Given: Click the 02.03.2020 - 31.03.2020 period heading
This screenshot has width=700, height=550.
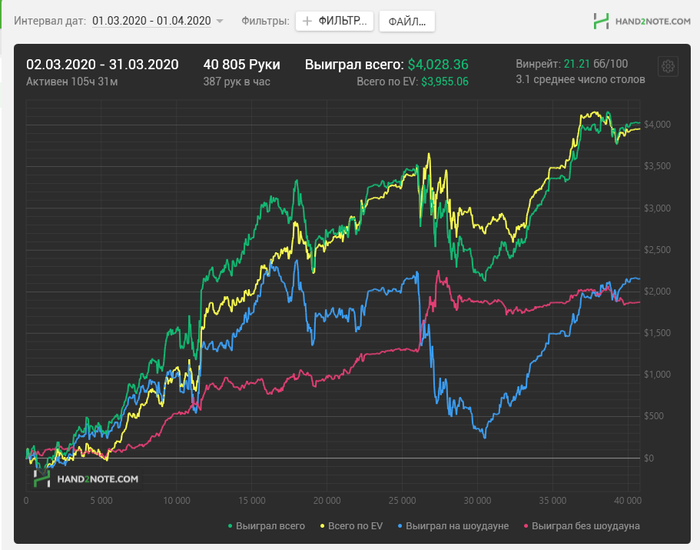Looking at the screenshot, I should pyautogui.click(x=102, y=65).
